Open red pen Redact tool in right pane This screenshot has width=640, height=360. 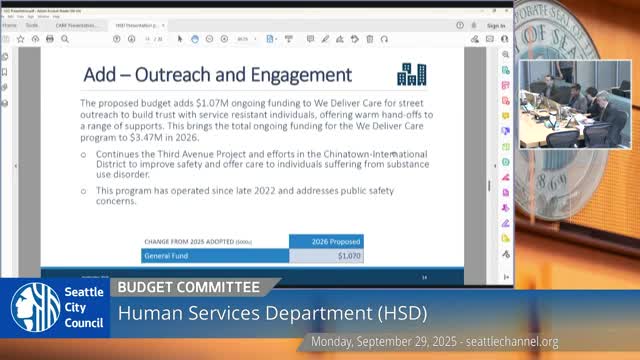coord(506,177)
